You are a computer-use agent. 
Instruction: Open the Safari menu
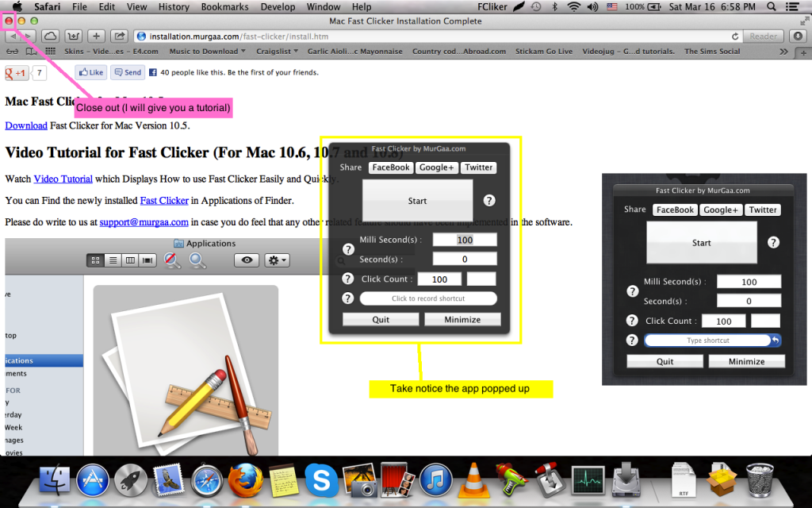tap(47, 6)
